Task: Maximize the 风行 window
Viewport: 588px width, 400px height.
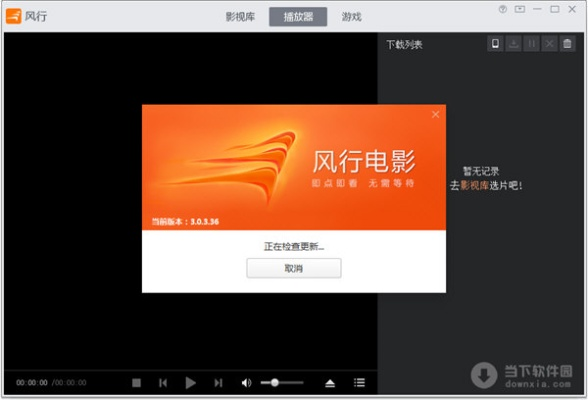Action: click(555, 9)
